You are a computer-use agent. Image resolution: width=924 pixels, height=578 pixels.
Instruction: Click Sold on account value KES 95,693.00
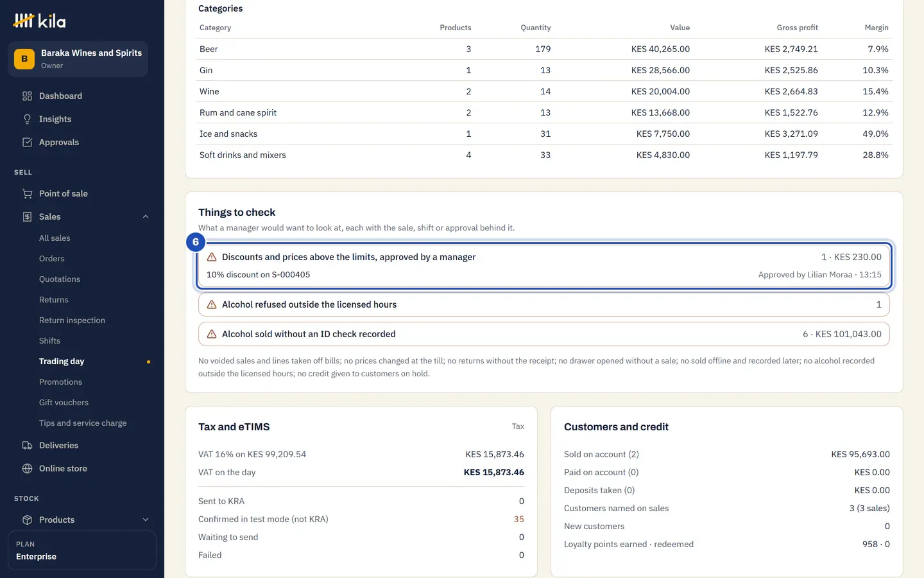[860, 454]
